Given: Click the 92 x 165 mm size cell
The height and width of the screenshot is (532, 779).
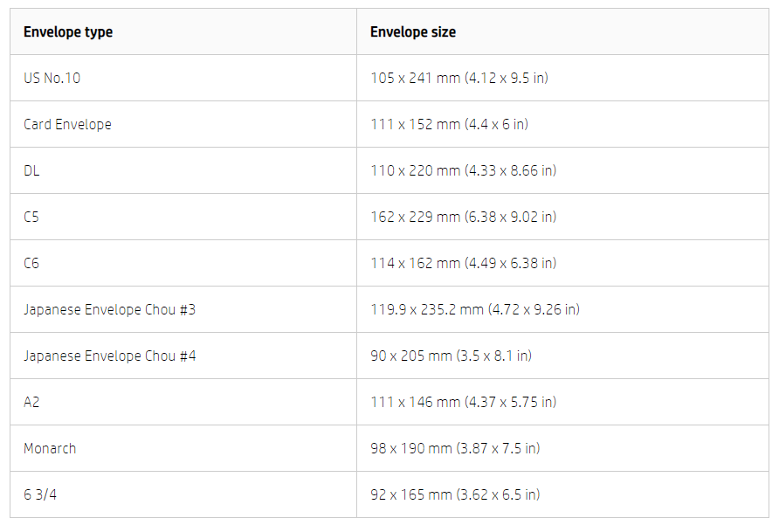Looking at the screenshot, I should tap(455, 494).
